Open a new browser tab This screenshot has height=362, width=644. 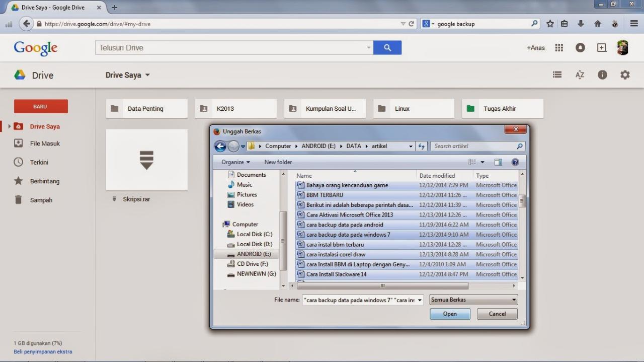coord(114,8)
